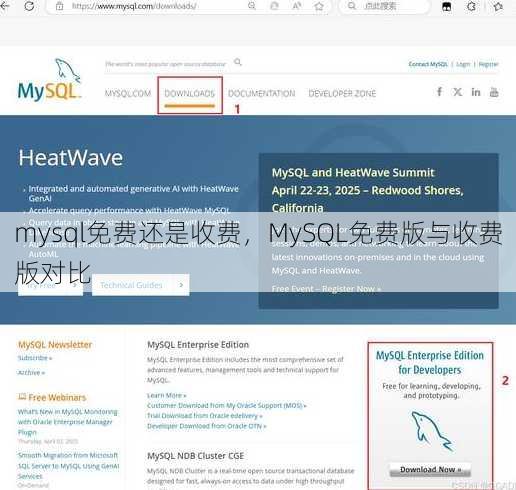Open the DOWNLOADS tab
The height and width of the screenshot is (490, 516).
tap(190, 94)
